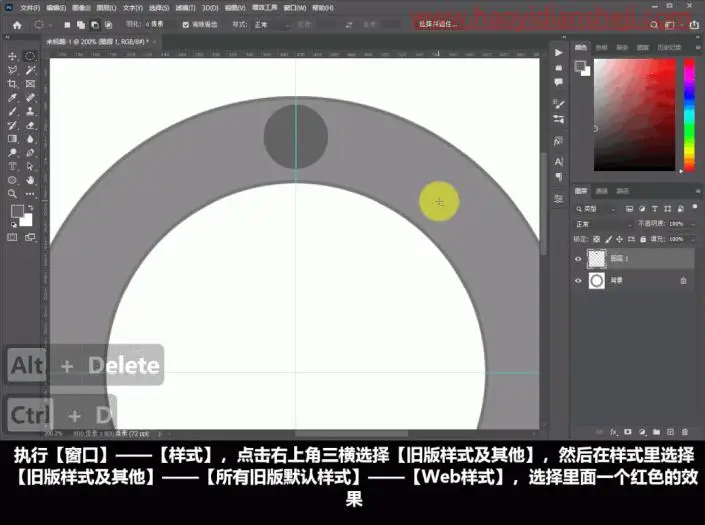Open the 图层(L) menu
This screenshot has height=525, width=705.
point(106,8)
